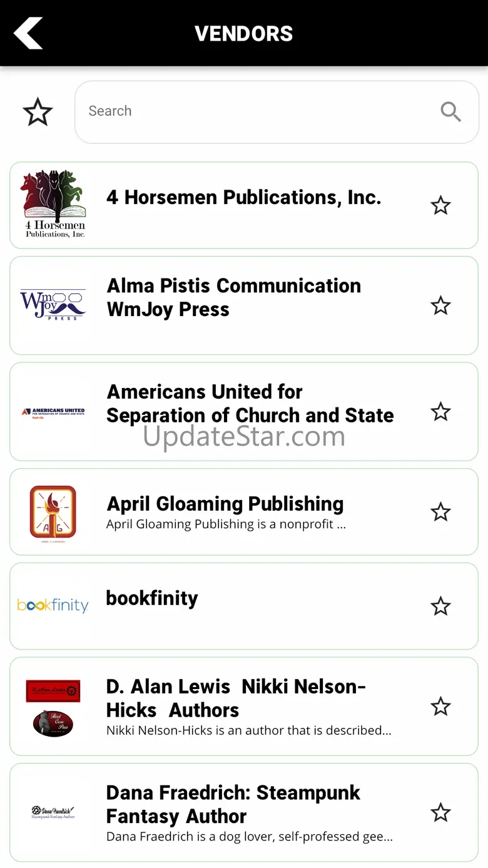This screenshot has height=868, width=488.
Task: Open bookfinity vendor name
Action: tap(152, 598)
